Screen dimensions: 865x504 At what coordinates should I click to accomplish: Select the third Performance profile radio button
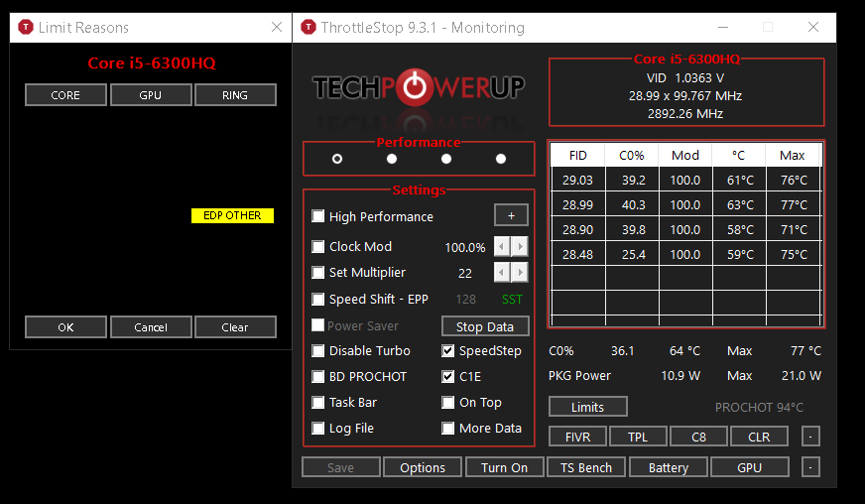click(x=446, y=159)
